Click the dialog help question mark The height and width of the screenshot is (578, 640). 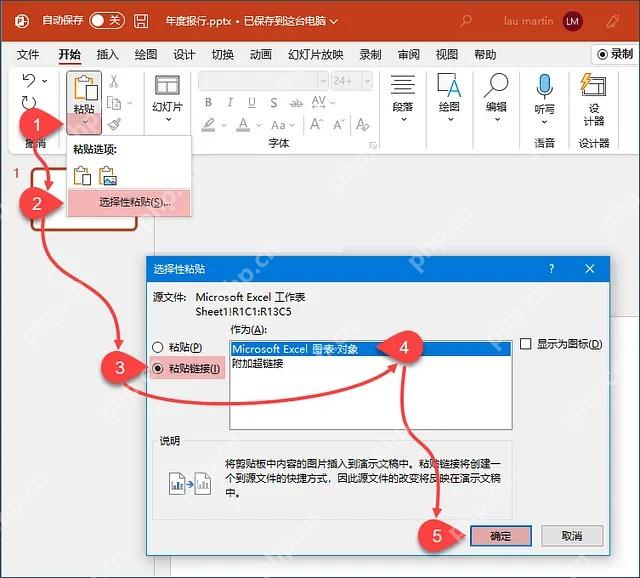point(551,269)
